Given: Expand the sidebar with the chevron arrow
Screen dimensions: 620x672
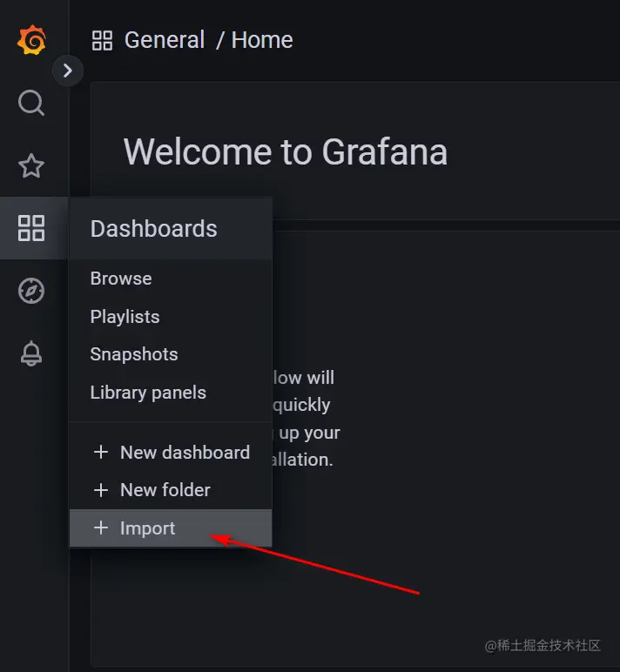Looking at the screenshot, I should pyautogui.click(x=68, y=71).
